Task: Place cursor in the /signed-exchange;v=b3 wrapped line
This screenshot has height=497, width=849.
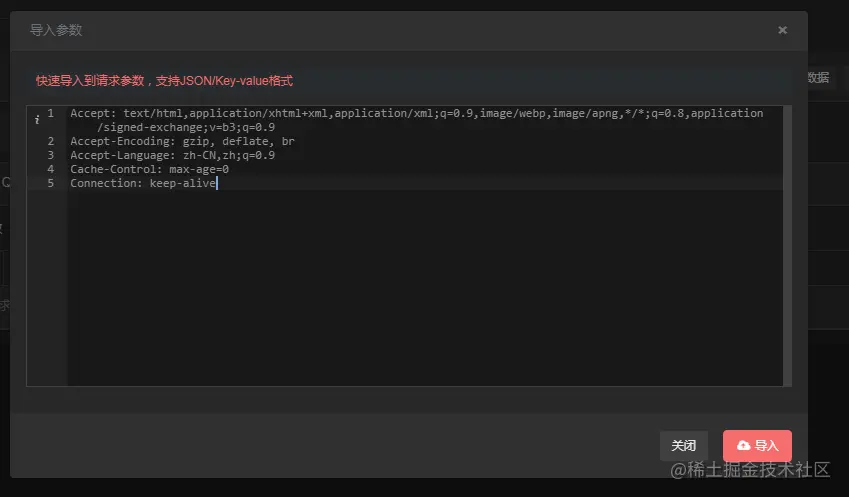Action: 186,127
